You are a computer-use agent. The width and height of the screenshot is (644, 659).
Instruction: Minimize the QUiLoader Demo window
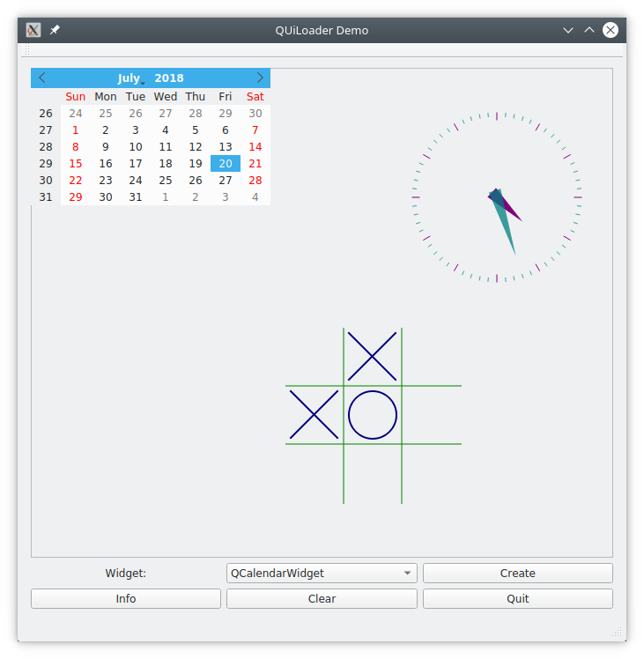pyautogui.click(x=568, y=30)
